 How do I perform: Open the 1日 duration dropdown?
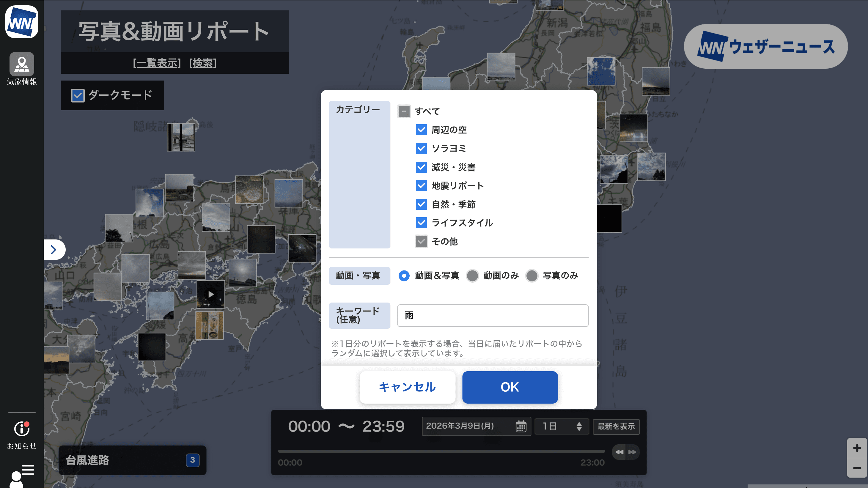pyautogui.click(x=561, y=426)
